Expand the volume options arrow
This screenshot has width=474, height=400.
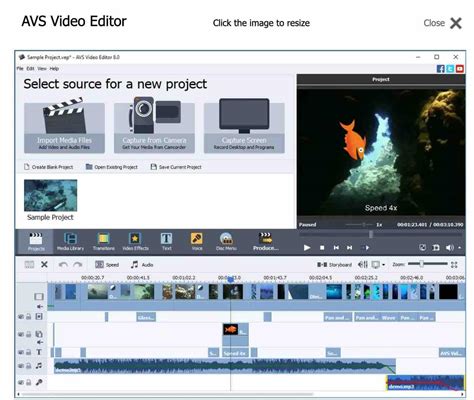(460, 248)
